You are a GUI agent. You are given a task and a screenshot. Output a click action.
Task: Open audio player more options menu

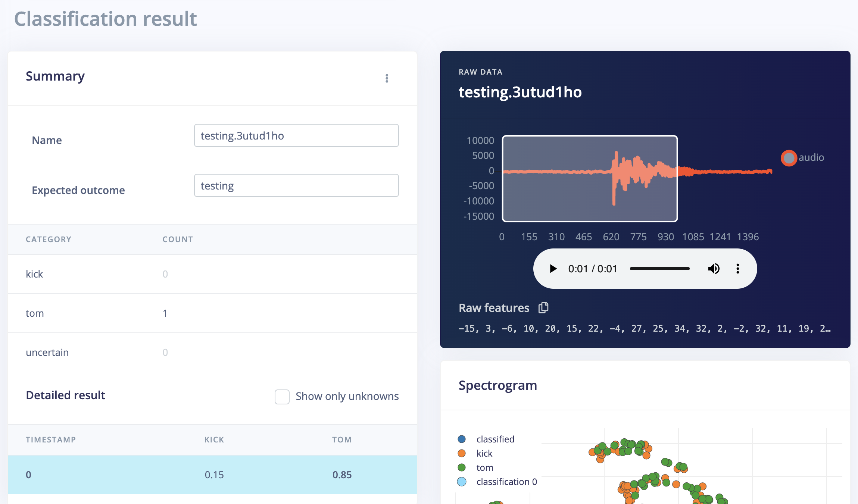tap(737, 269)
